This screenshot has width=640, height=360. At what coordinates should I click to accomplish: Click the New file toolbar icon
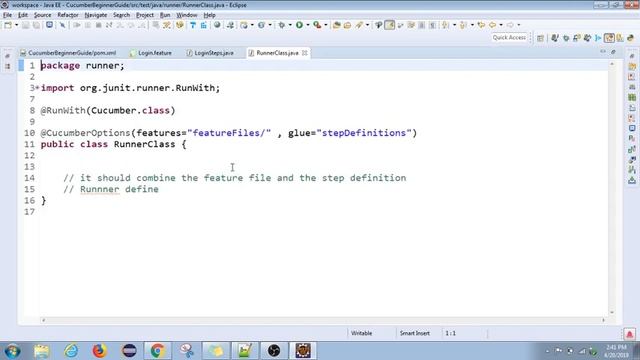point(8,25)
